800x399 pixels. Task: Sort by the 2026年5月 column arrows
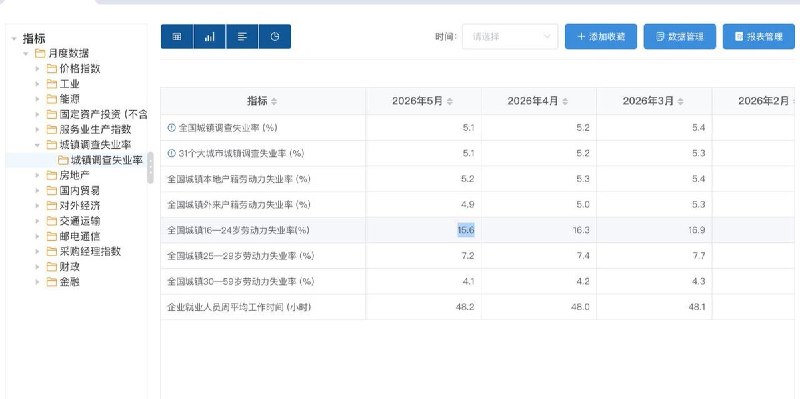(449, 102)
